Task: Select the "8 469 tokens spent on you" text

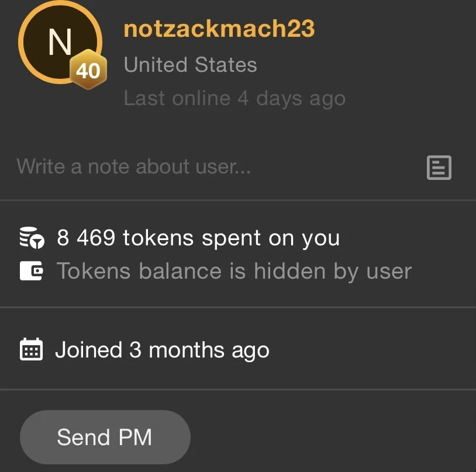Action: coord(198,238)
